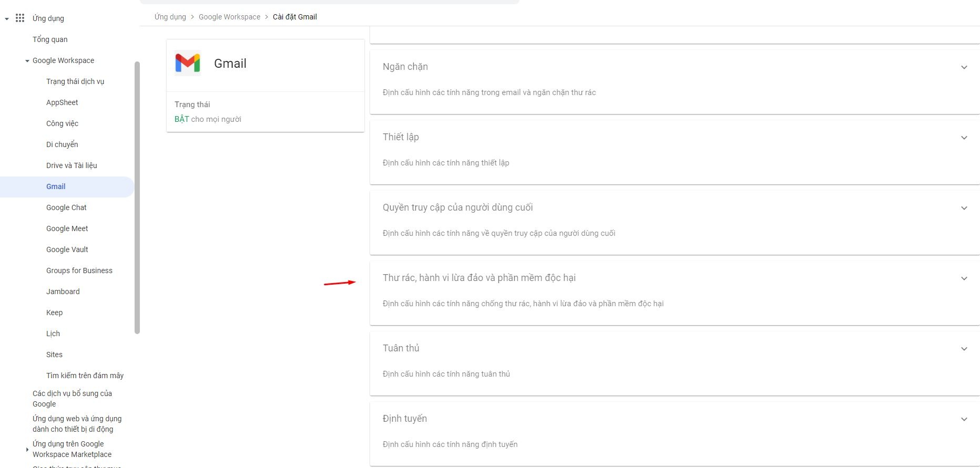Click Cài đặt Gmail breadcrumb
This screenshot has height=468, width=980.
[x=294, y=17]
